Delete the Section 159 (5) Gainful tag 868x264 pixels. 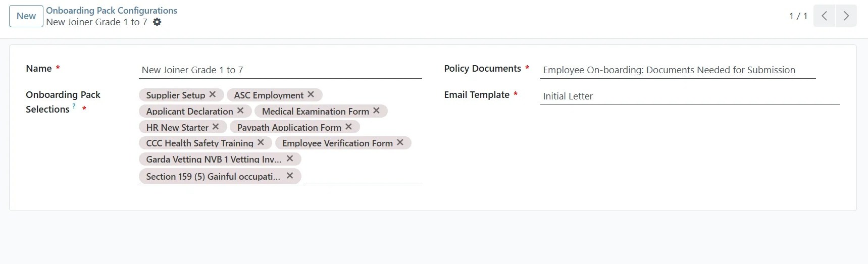click(290, 176)
